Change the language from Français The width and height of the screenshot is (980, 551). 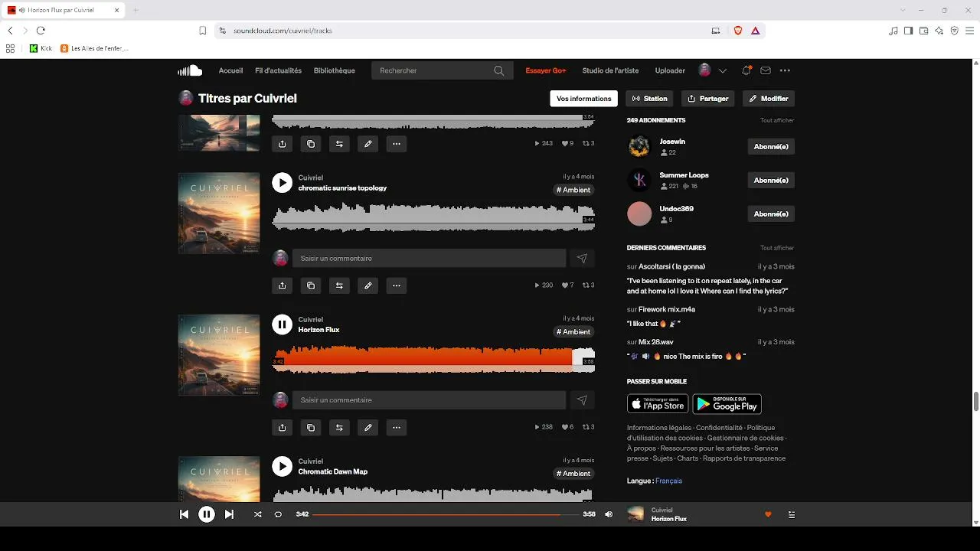pyautogui.click(x=668, y=481)
